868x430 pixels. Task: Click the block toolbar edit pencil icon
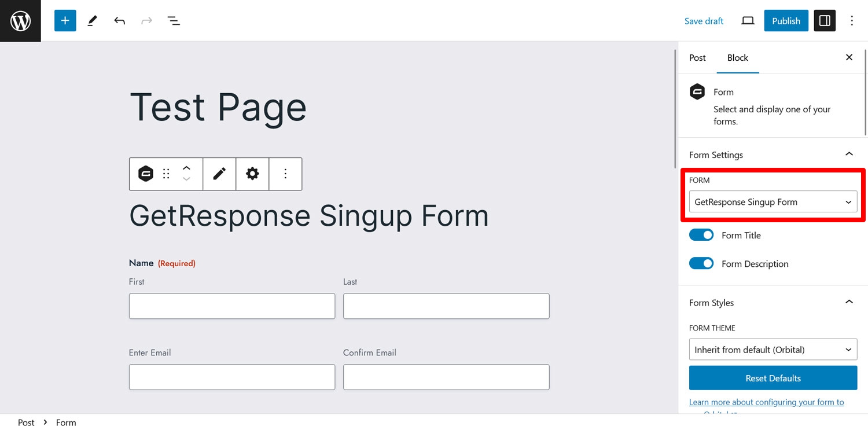(x=219, y=174)
